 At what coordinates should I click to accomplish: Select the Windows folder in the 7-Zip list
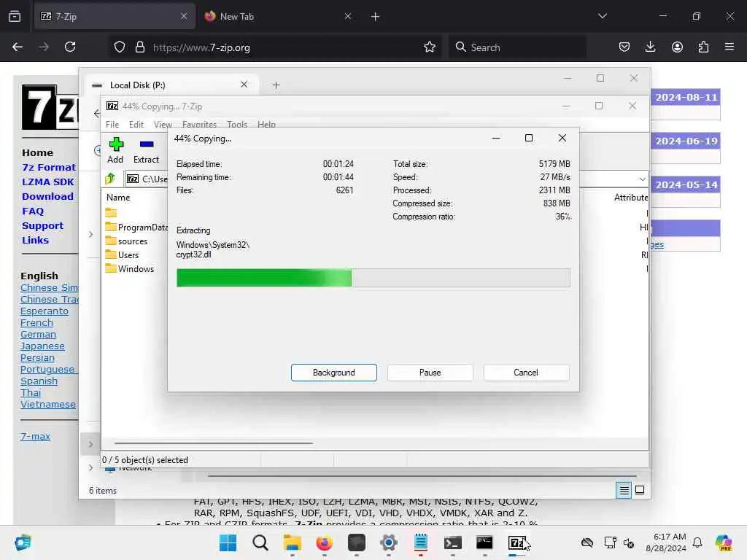pyautogui.click(x=130, y=268)
